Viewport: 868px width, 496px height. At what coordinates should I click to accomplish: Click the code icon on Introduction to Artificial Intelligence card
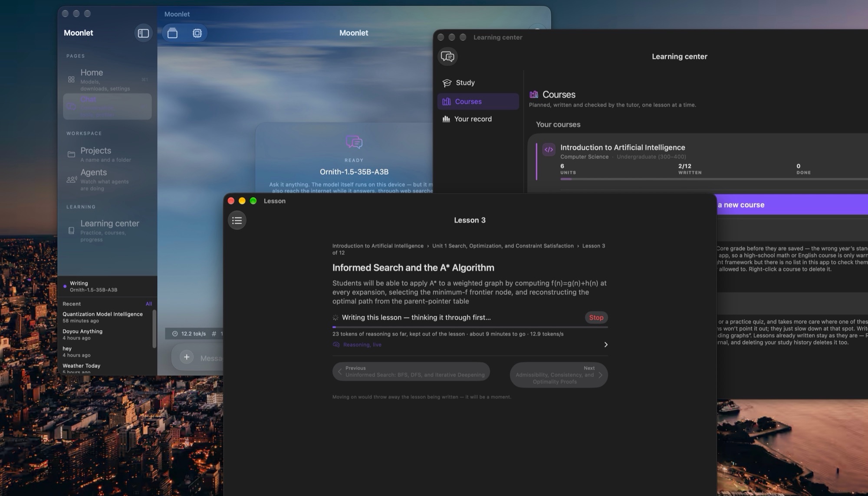[549, 150]
